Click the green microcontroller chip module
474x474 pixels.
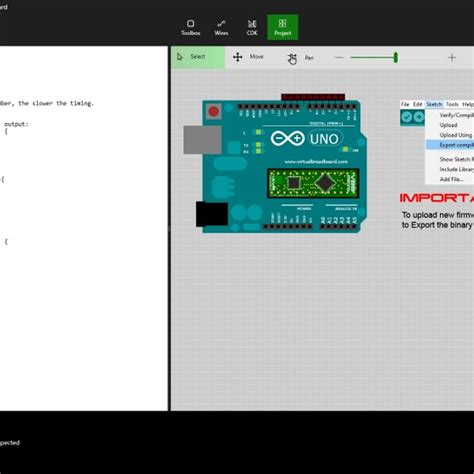(x=313, y=183)
